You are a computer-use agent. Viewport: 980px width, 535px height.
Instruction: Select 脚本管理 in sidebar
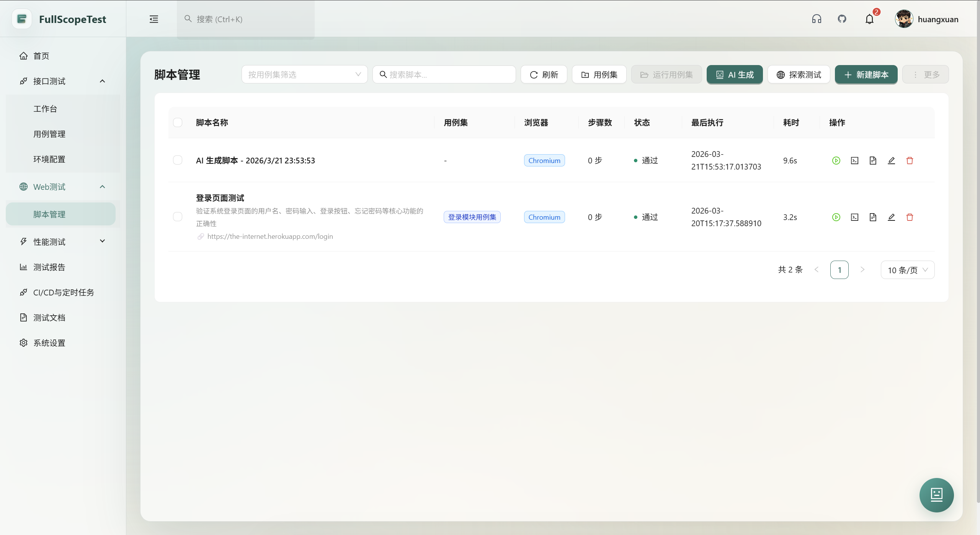tap(60, 214)
